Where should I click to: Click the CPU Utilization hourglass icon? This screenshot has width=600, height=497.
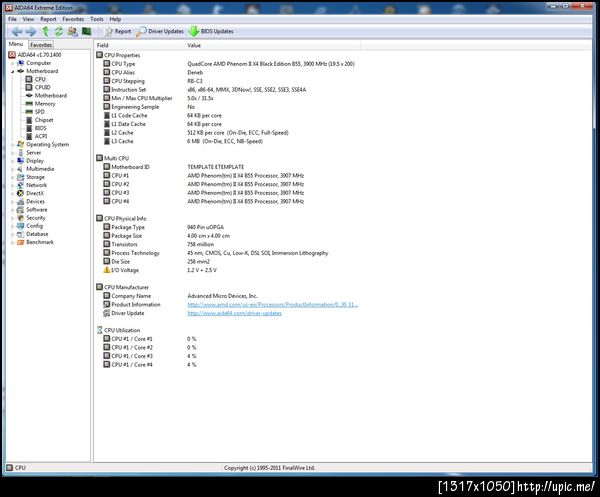coord(99,330)
